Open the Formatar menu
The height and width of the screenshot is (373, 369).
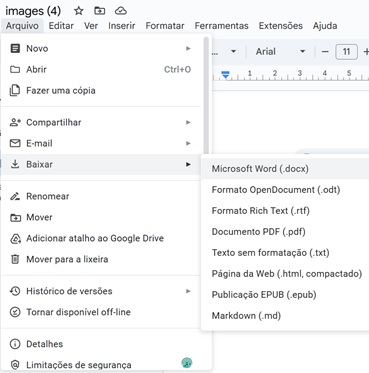(x=165, y=26)
